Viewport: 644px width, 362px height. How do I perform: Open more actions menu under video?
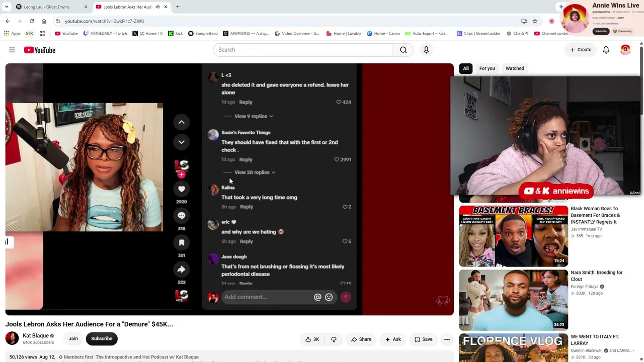click(447, 339)
